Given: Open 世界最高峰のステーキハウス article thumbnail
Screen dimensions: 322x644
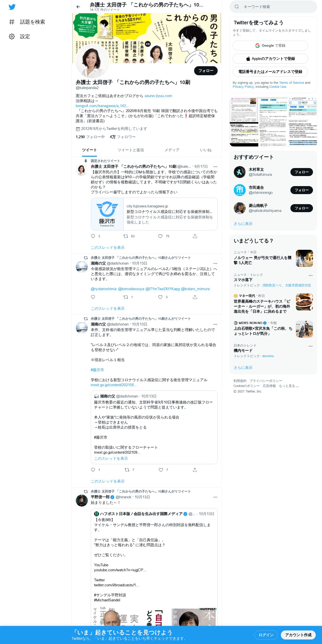Looking at the screenshot, I should click(x=304, y=302).
